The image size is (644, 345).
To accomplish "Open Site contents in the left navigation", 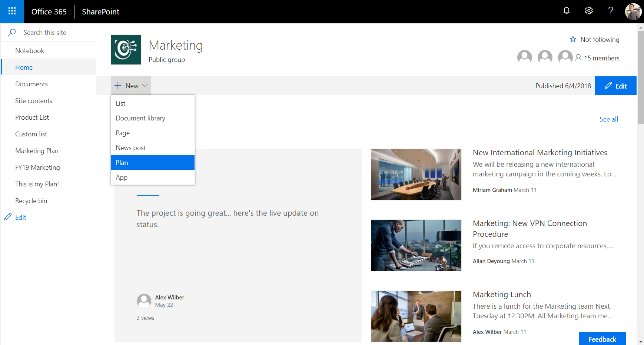I will [34, 100].
